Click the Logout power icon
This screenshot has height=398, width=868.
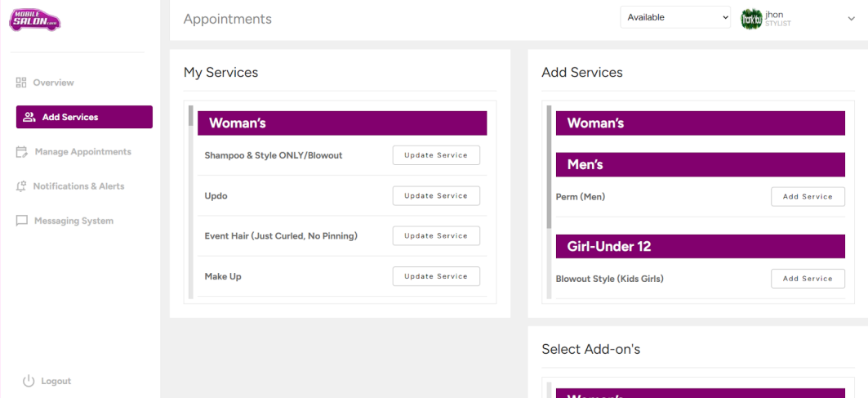point(29,381)
